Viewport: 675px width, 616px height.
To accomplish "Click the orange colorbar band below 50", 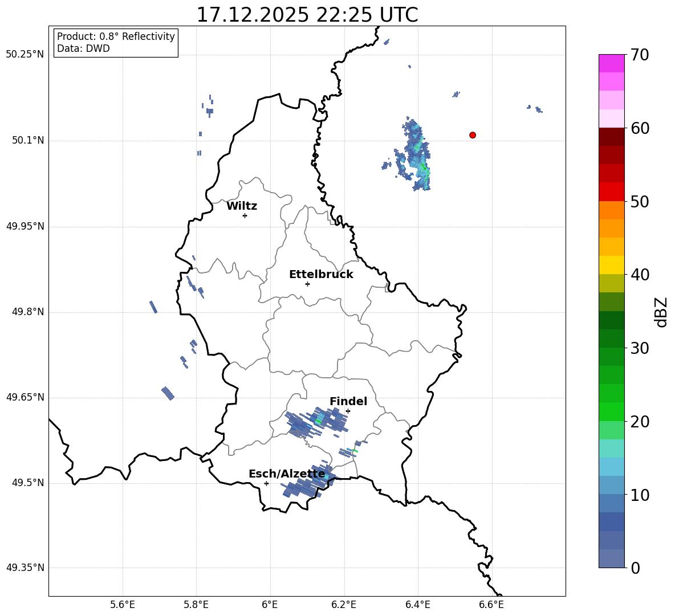I will click(x=612, y=210).
